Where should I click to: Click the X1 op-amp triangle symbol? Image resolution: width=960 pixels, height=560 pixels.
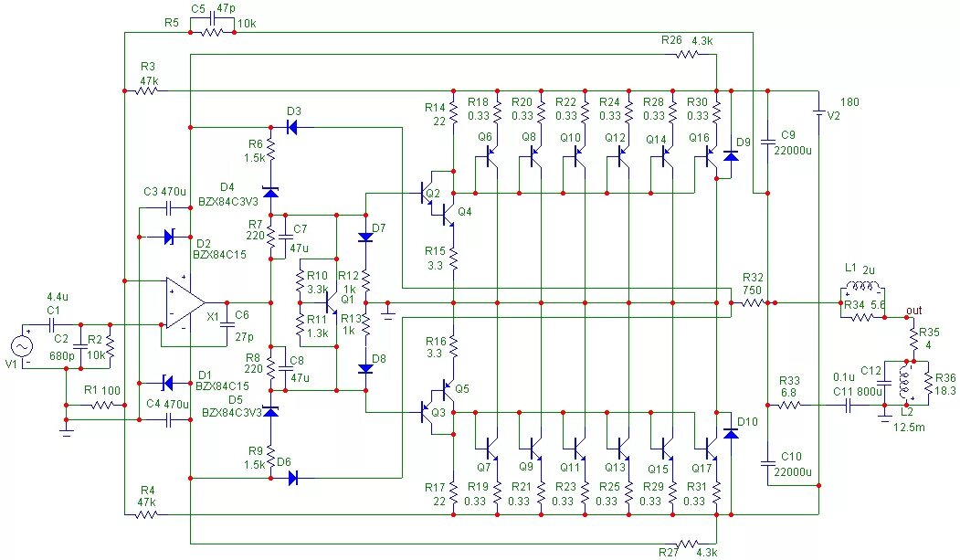click(x=184, y=302)
